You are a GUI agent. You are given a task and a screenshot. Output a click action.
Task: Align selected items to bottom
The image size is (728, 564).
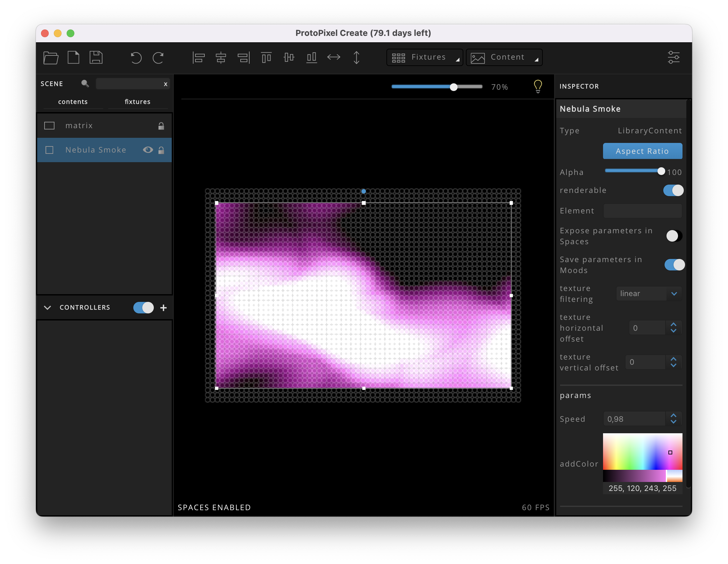click(311, 58)
